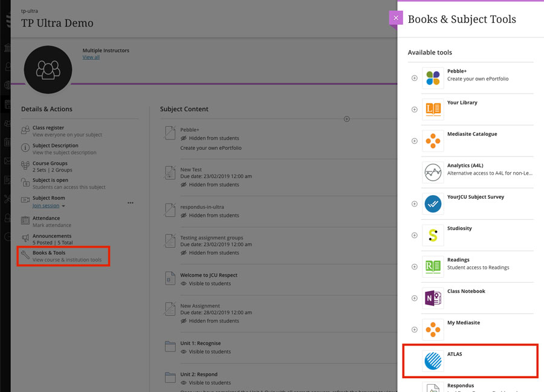The width and height of the screenshot is (544, 392).
Task: Click the Class register icon
Action: [x=25, y=130]
